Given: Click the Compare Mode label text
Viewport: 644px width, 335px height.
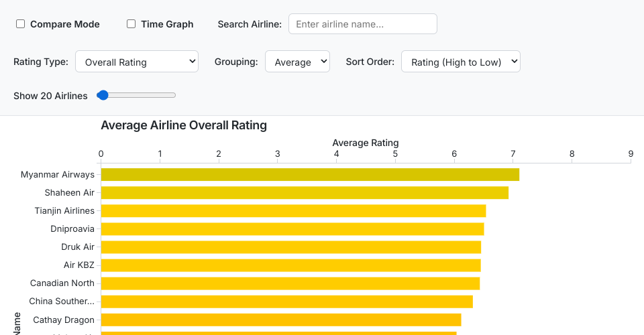Looking at the screenshot, I should 64,24.
